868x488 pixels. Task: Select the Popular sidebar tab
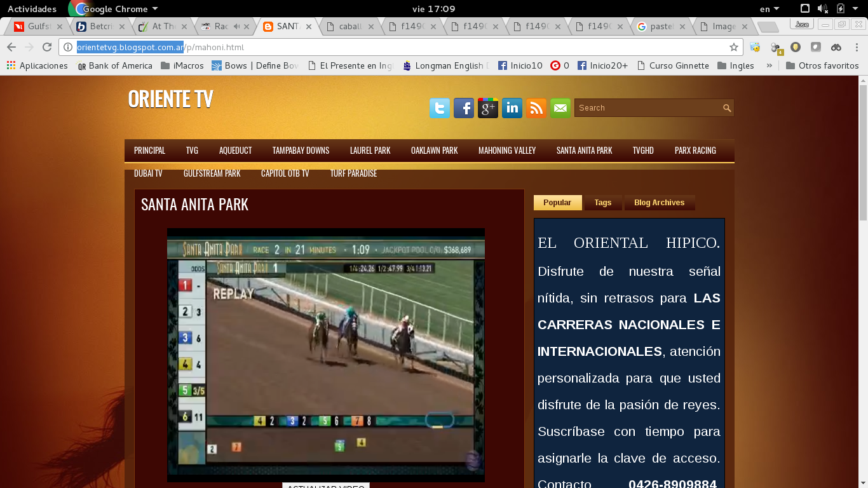click(x=557, y=203)
